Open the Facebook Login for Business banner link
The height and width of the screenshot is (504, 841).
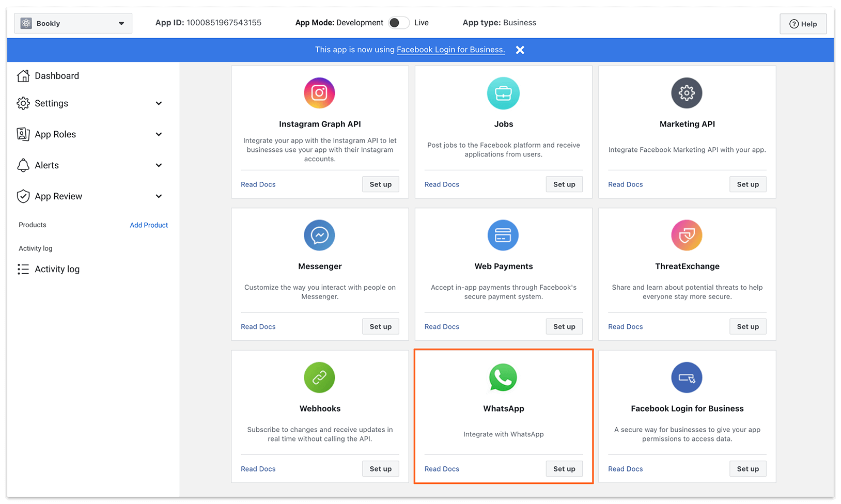pos(450,50)
